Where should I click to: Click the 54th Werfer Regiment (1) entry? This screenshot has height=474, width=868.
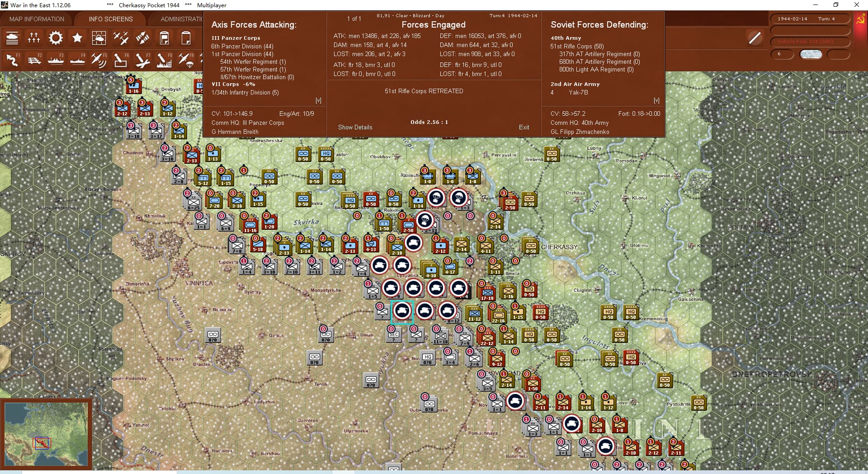[253, 62]
